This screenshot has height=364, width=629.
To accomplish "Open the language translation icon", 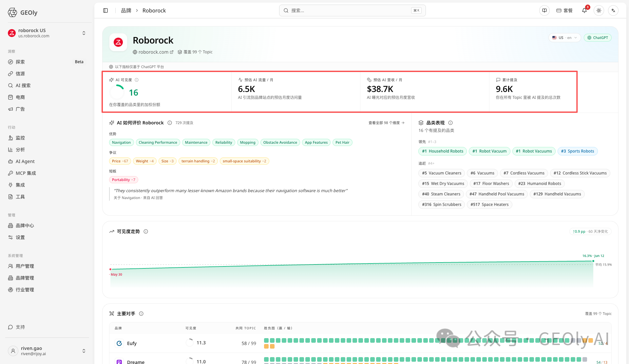I will point(613,10).
